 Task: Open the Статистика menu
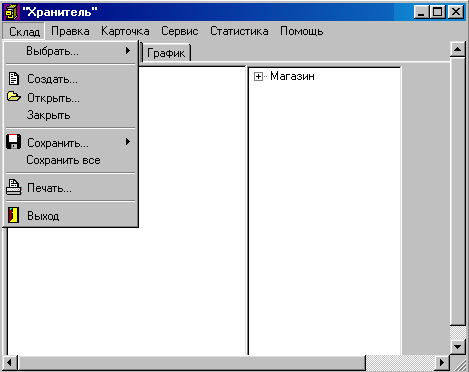tap(239, 31)
